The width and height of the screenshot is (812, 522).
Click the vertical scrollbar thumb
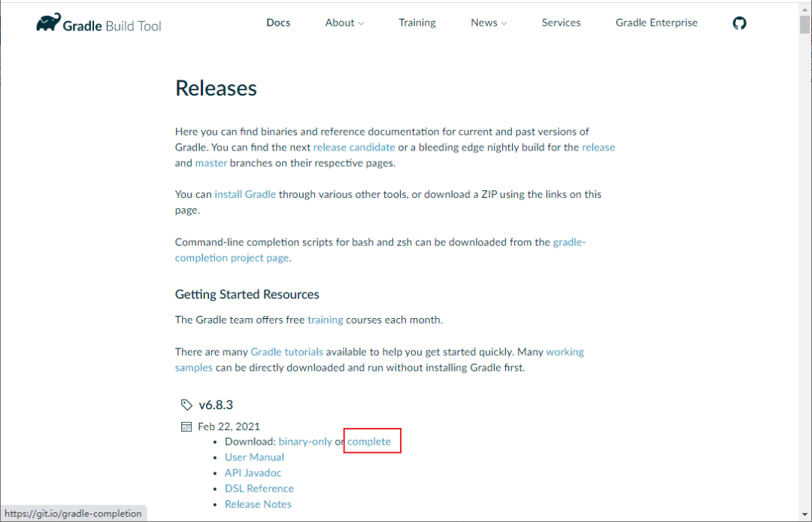click(x=804, y=25)
